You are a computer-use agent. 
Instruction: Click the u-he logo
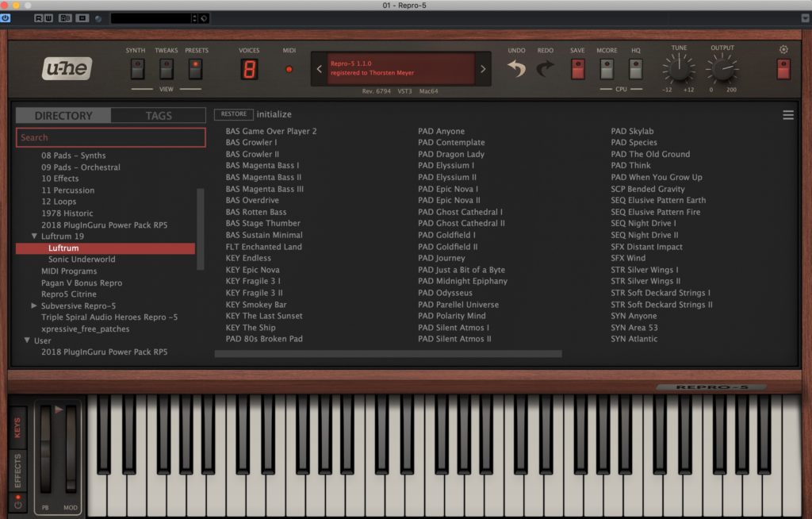click(x=67, y=68)
